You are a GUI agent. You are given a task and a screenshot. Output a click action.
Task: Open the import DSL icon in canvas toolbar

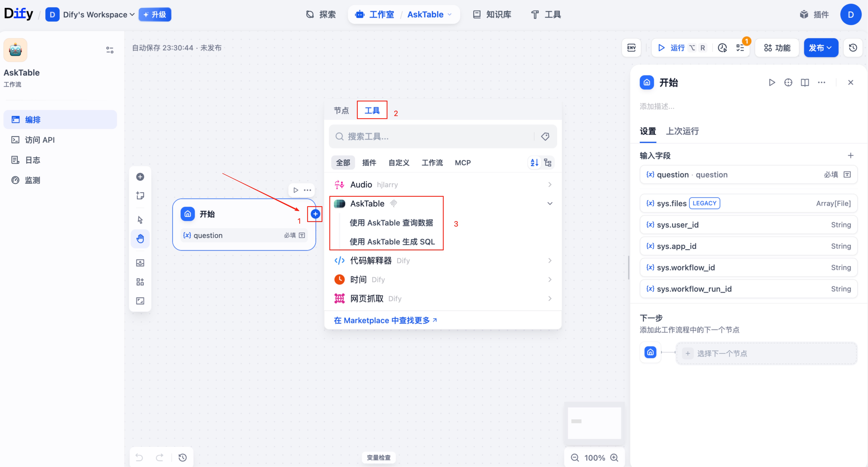[140, 263]
